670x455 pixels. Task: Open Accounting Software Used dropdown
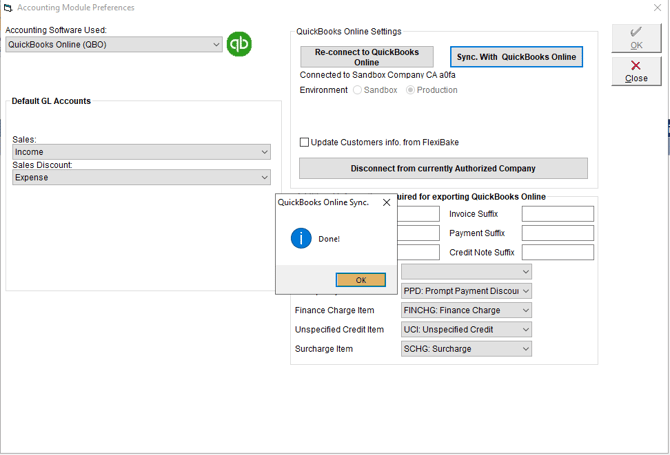114,44
